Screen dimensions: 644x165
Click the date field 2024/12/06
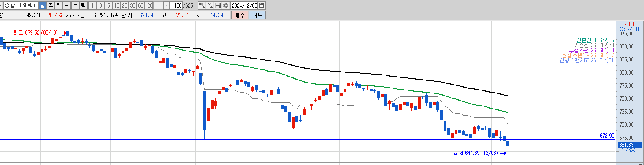pyautogui.click(x=244, y=5)
